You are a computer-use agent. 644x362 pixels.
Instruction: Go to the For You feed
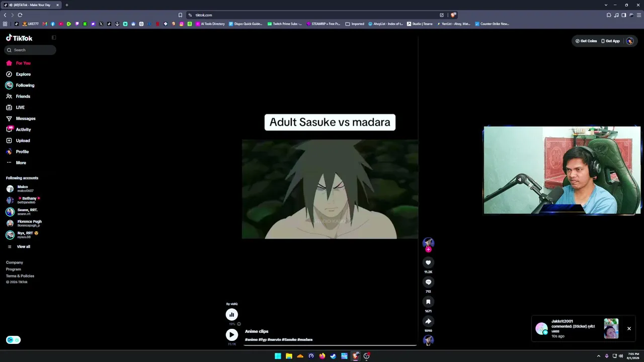coord(19,63)
